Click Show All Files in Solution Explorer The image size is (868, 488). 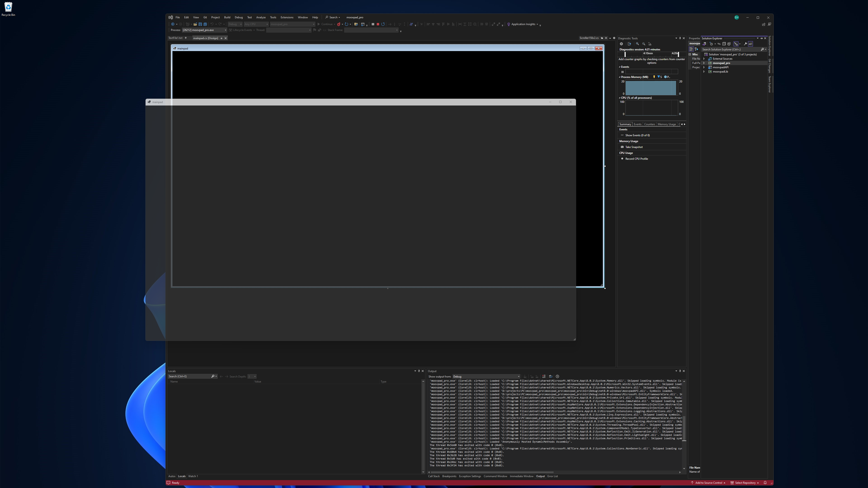point(729,44)
